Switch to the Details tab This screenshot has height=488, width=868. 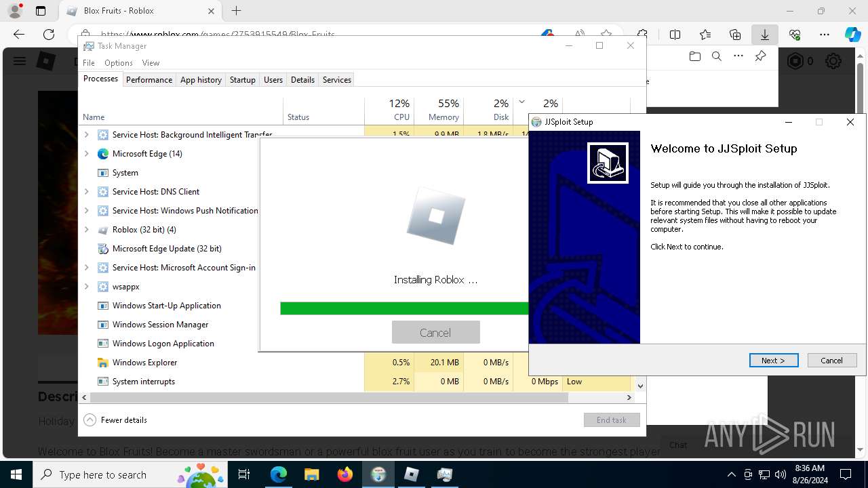(302, 80)
